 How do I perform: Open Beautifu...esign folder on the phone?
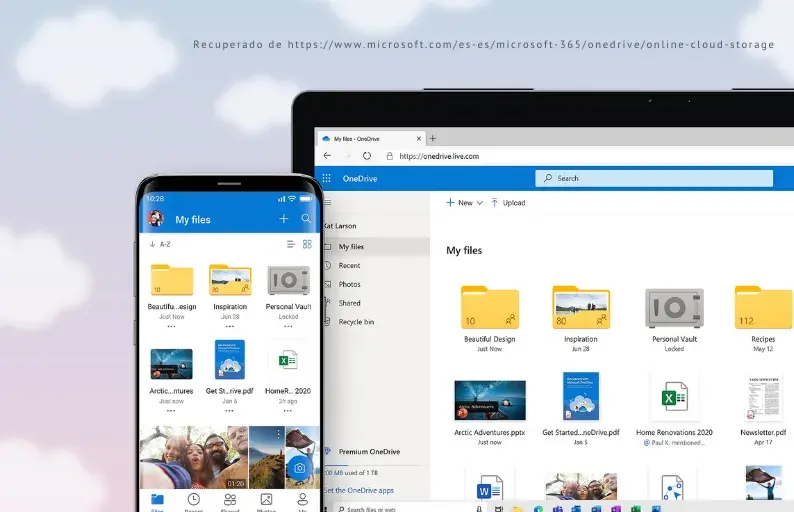(x=172, y=280)
